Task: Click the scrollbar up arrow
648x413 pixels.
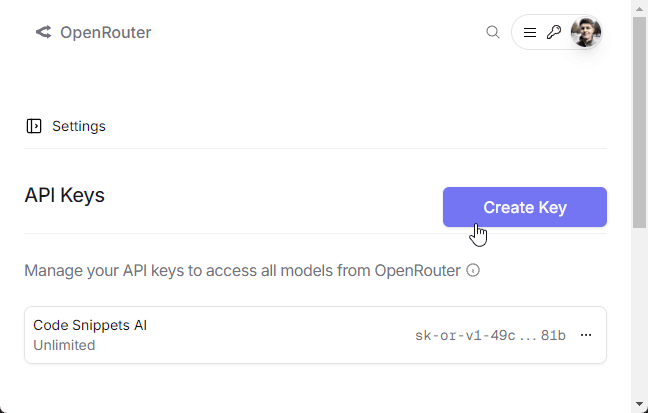Action: point(639,9)
